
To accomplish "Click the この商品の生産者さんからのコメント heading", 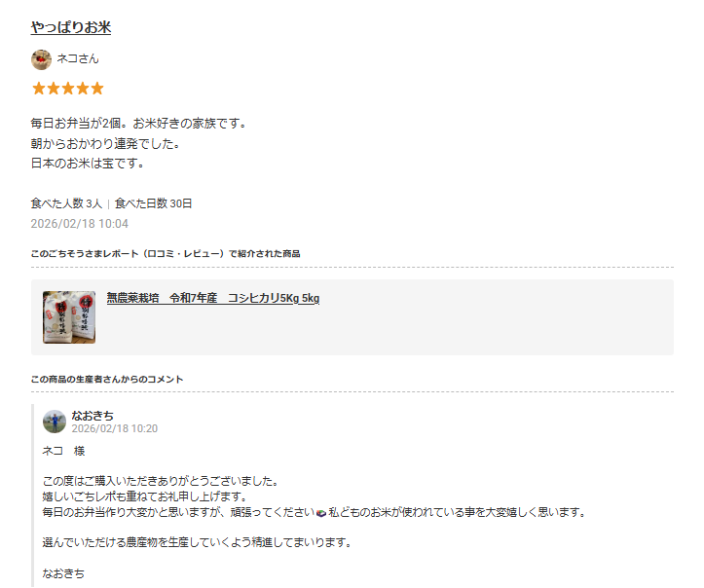I will point(107,380).
